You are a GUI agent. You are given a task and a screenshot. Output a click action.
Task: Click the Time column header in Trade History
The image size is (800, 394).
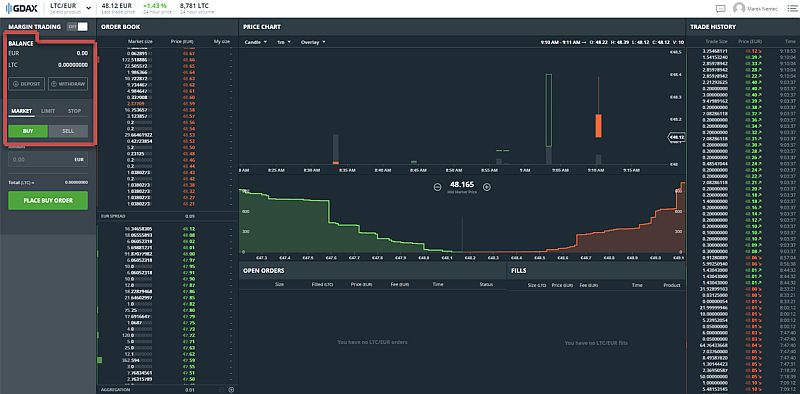790,41
